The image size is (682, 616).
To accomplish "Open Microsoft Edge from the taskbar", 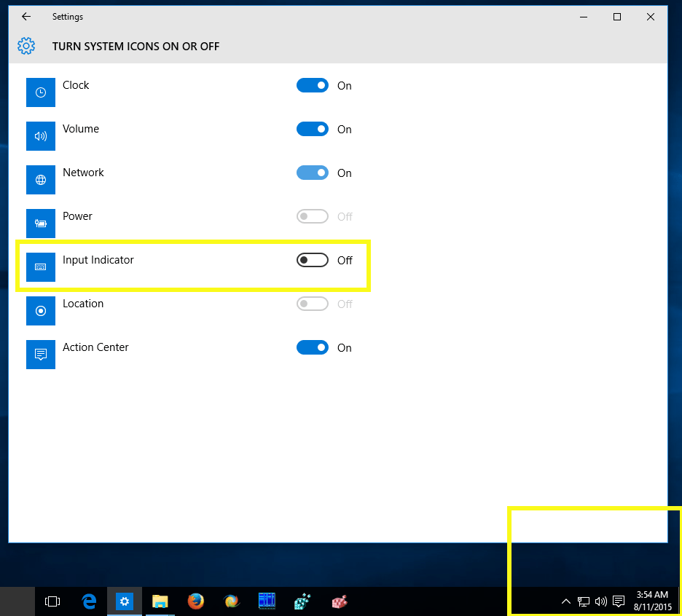I will coord(89,601).
